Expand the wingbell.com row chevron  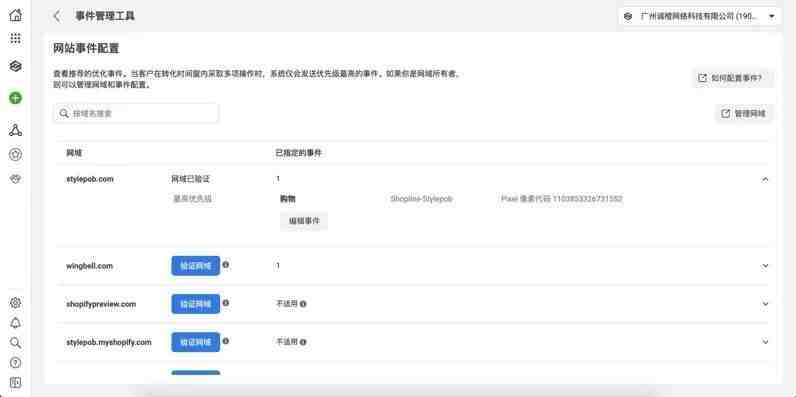tap(765, 266)
